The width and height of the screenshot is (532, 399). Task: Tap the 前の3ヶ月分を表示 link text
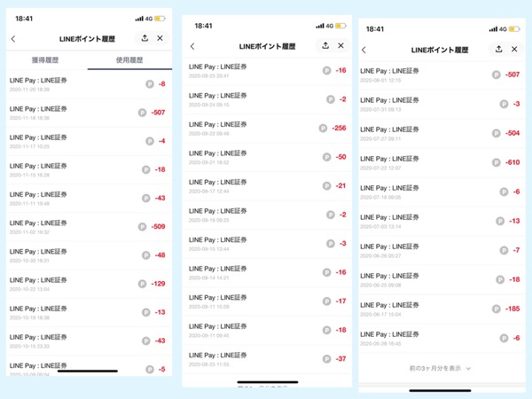(x=435, y=368)
